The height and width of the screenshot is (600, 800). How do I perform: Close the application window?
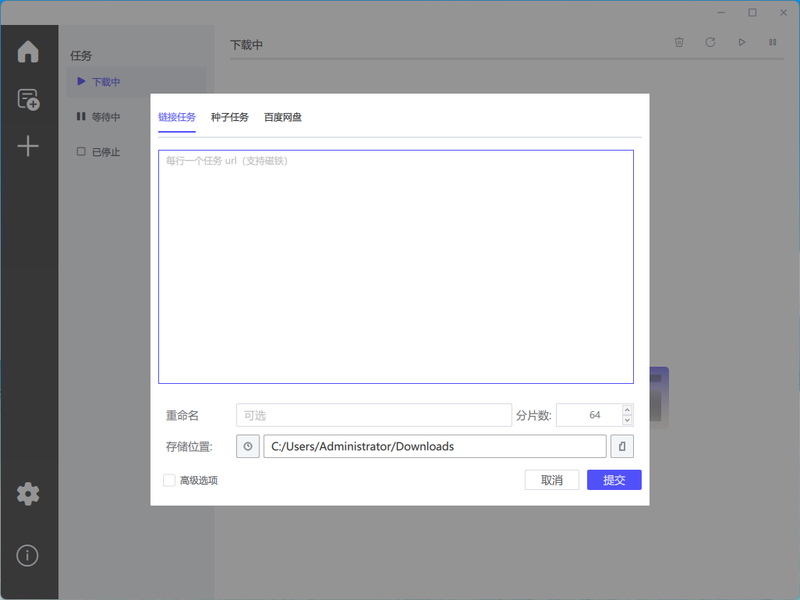[x=784, y=13]
